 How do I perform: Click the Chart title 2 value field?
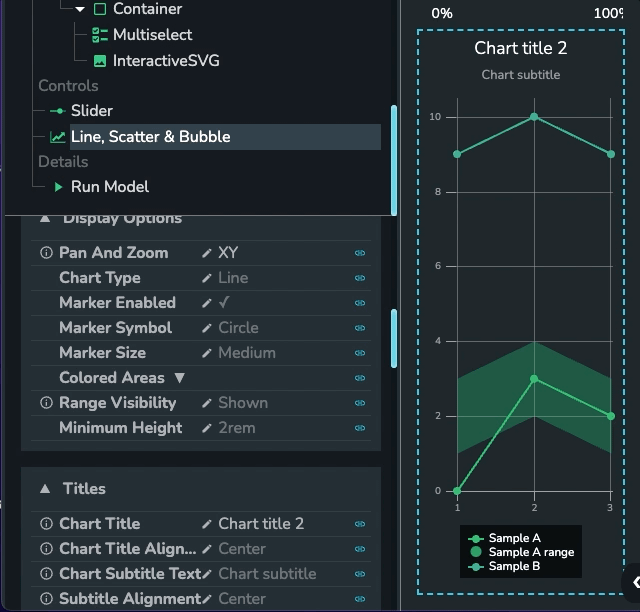pos(261,524)
